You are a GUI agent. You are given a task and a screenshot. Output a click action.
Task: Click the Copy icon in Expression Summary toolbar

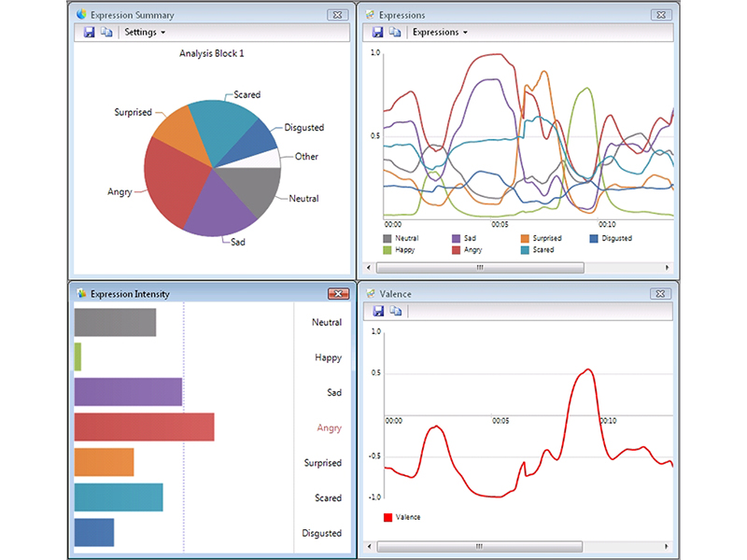point(106,32)
